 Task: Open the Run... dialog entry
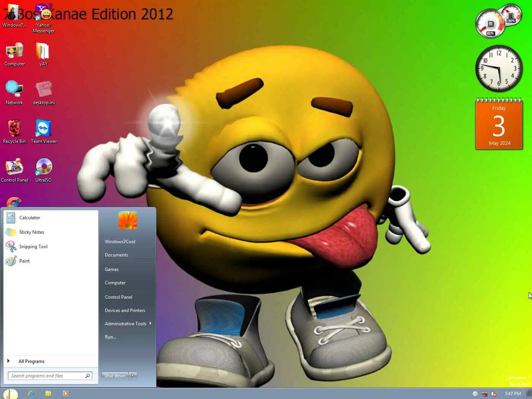tap(111, 337)
